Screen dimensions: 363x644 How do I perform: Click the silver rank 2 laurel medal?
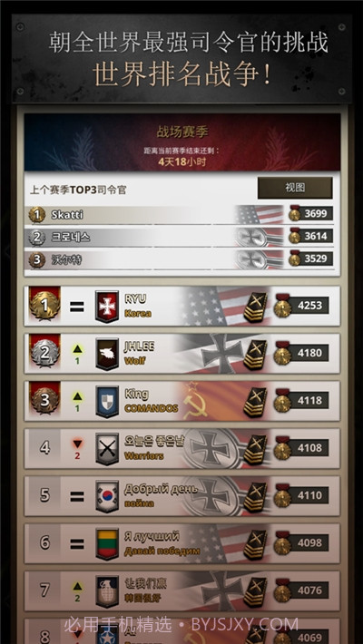pos(44,353)
